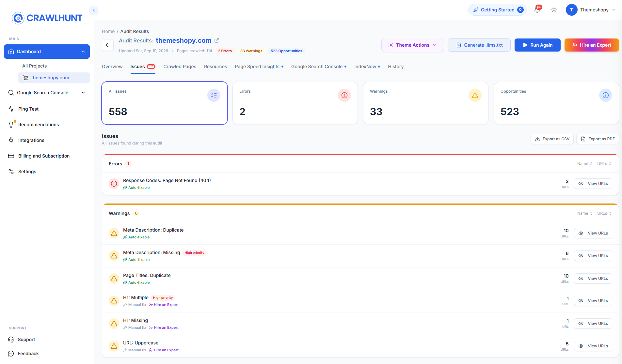The image size is (622, 364).
Task: Click the Opportunities card info icon
Action: 606,95
